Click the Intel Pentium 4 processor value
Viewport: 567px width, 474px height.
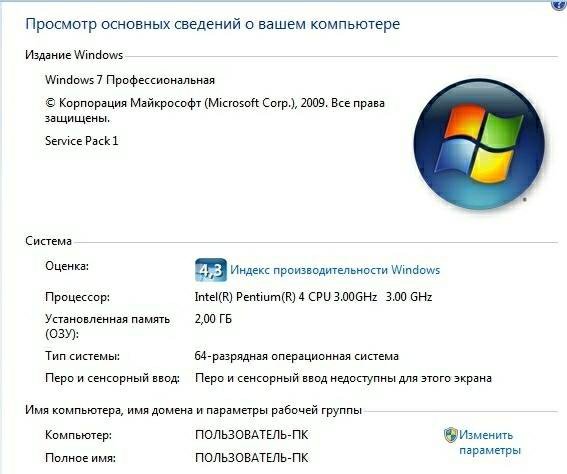(313, 297)
